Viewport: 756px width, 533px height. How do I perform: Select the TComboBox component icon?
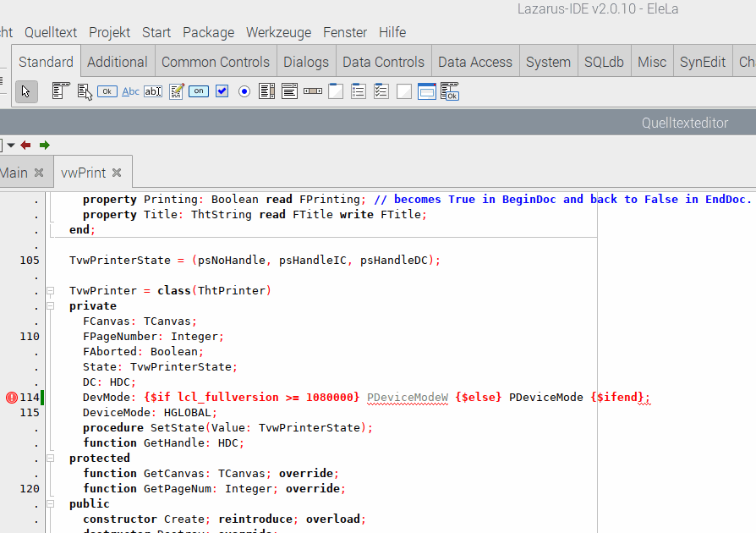tap(288, 91)
